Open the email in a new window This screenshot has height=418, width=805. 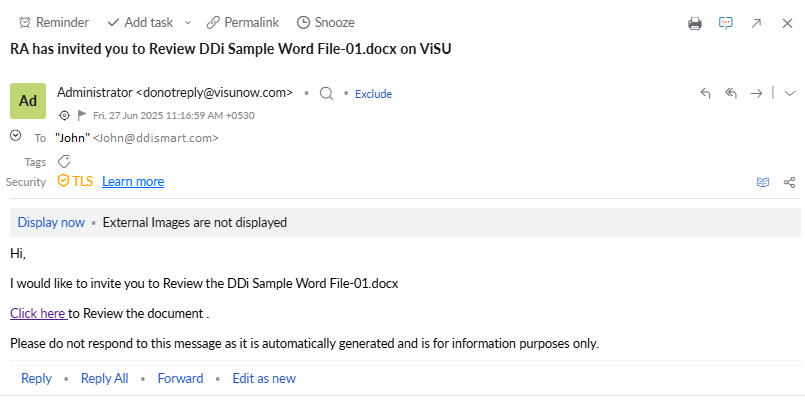pyautogui.click(x=757, y=23)
